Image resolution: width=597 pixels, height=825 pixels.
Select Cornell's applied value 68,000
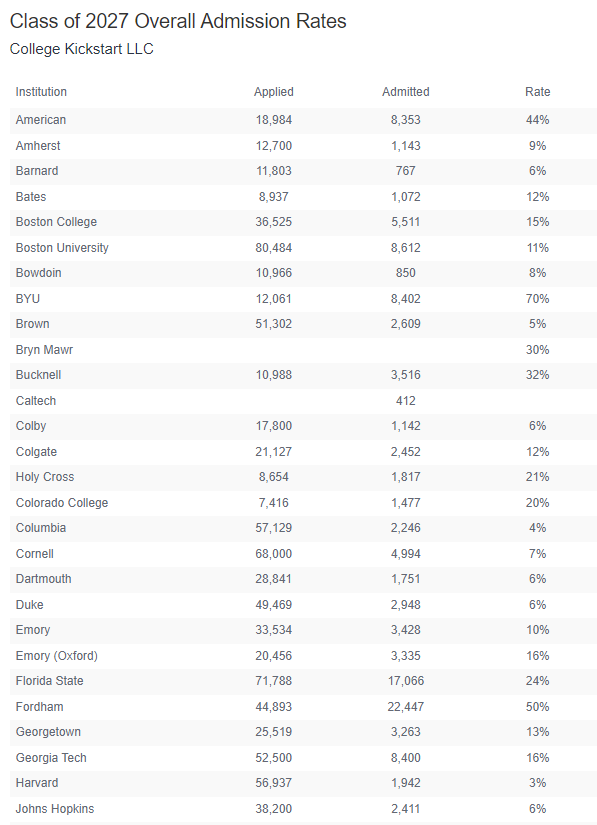pos(274,554)
